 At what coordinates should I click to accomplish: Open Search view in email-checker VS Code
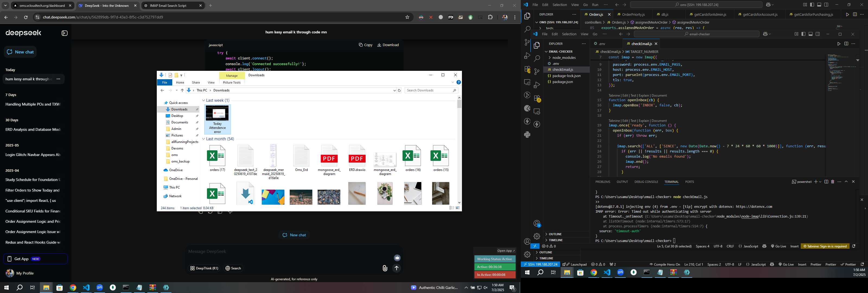(537, 58)
